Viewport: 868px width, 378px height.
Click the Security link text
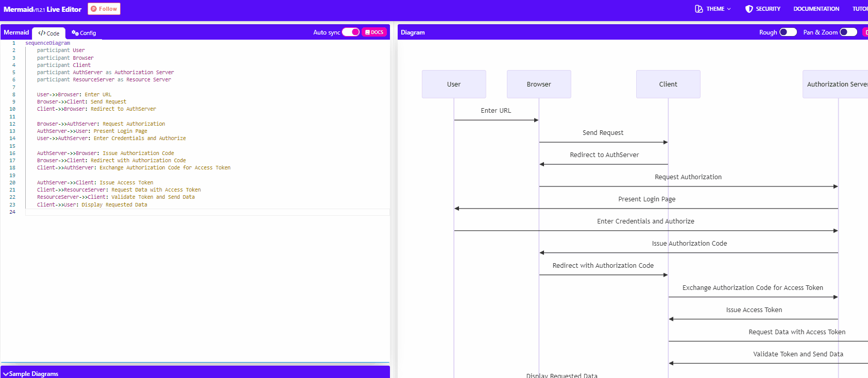pyautogui.click(x=768, y=9)
